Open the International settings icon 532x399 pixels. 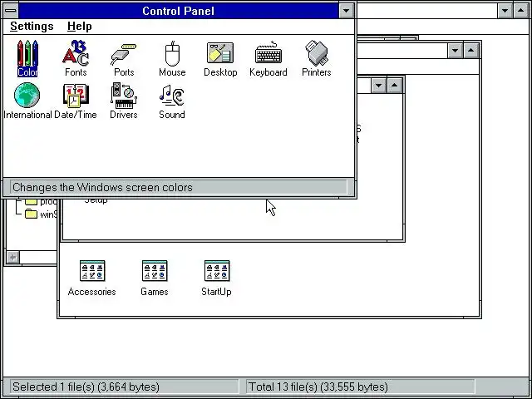click(27, 101)
